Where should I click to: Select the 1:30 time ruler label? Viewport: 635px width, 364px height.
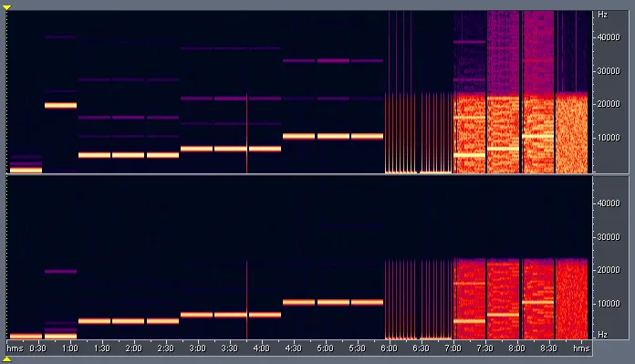(x=101, y=348)
